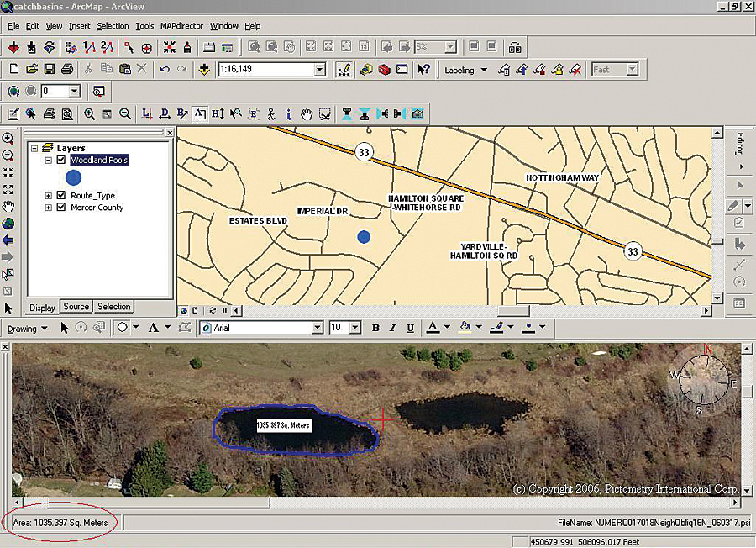Toggle Underline text formatting
Viewport: 756px width, 548px height.
410,328
